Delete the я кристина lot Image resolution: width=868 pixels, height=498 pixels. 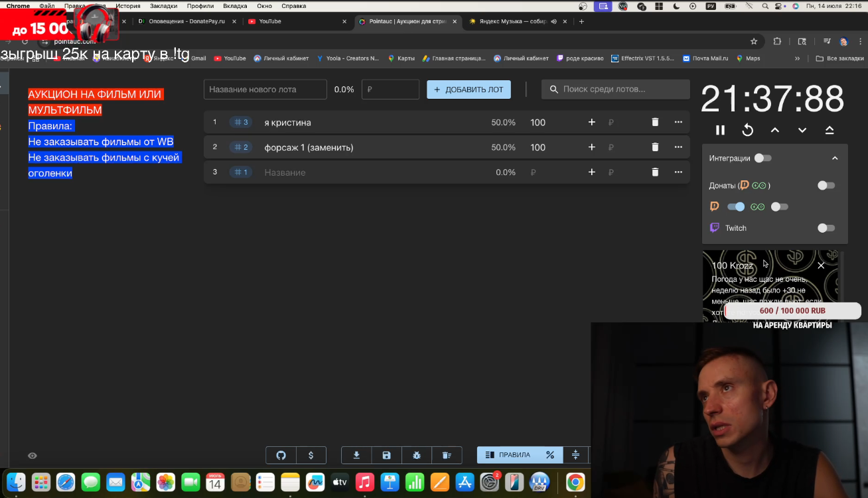[x=655, y=122]
